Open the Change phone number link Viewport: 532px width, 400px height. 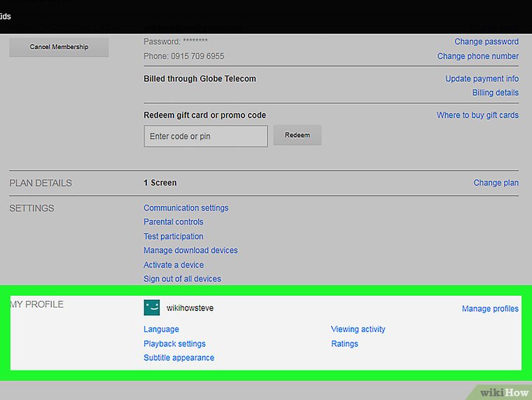coord(478,56)
